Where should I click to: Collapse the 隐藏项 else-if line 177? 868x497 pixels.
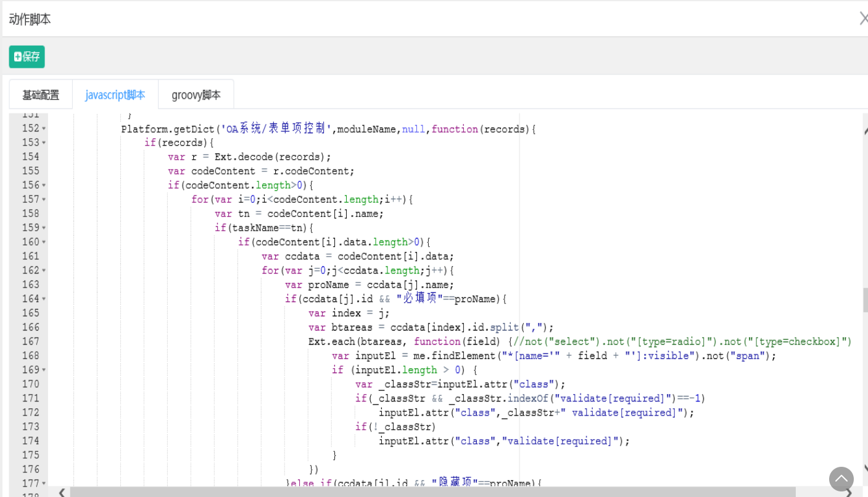coord(44,483)
